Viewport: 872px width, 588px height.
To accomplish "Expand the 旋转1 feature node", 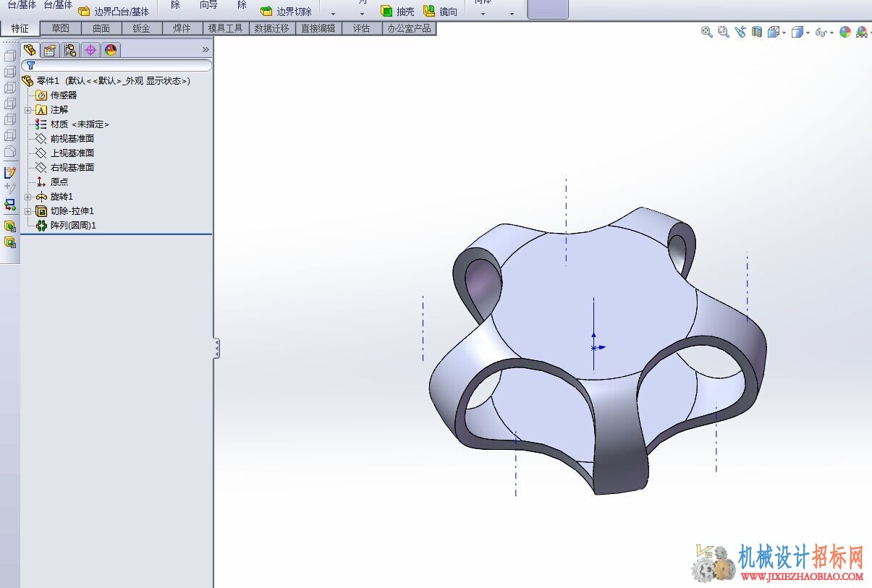I will pos(27,197).
